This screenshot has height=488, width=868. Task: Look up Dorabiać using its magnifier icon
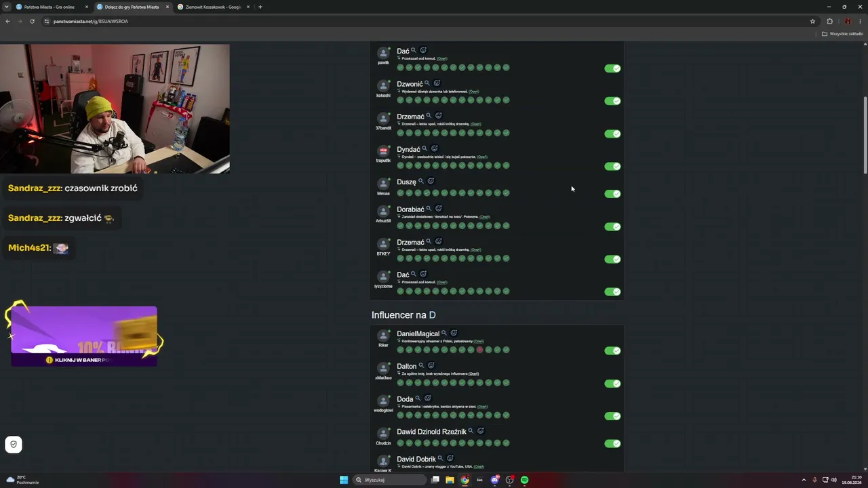[x=429, y=209]
